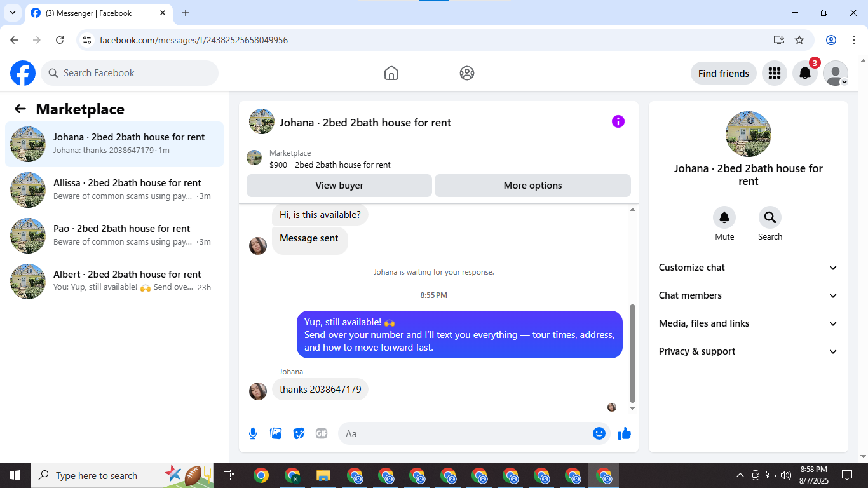Select the Messenger | Facebook browser tab
868x488 pixels.
pos(98,13)
